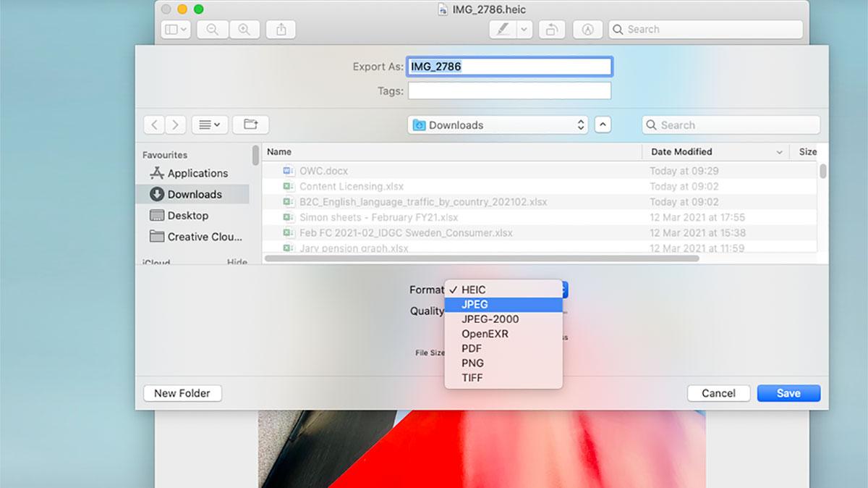Click the file list vertical scrollbar
Screen dimensions: 868x488
pyautogui.click(x=823, y=171)
